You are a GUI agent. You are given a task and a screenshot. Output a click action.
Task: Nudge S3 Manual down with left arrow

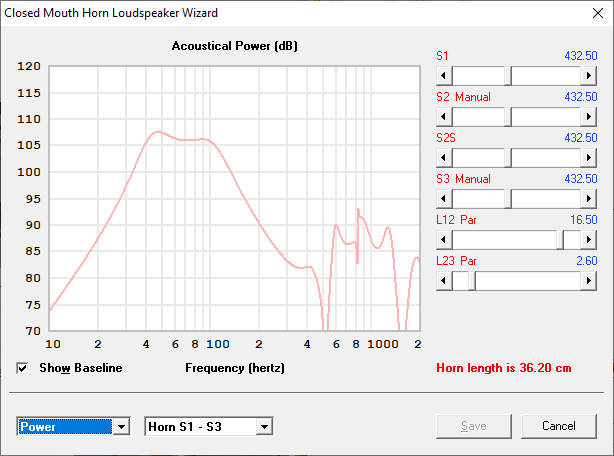coord(444,199)
